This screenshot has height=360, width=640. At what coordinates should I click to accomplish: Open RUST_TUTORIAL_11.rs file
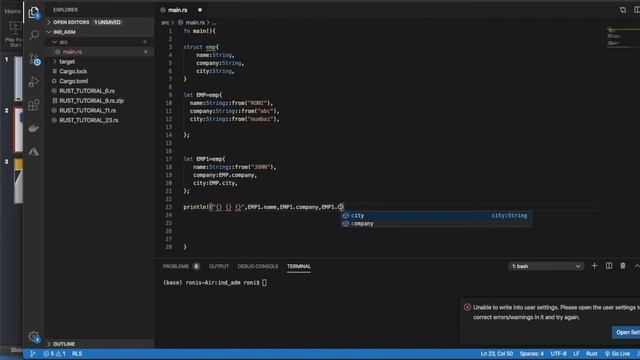[x=87, y=111]
